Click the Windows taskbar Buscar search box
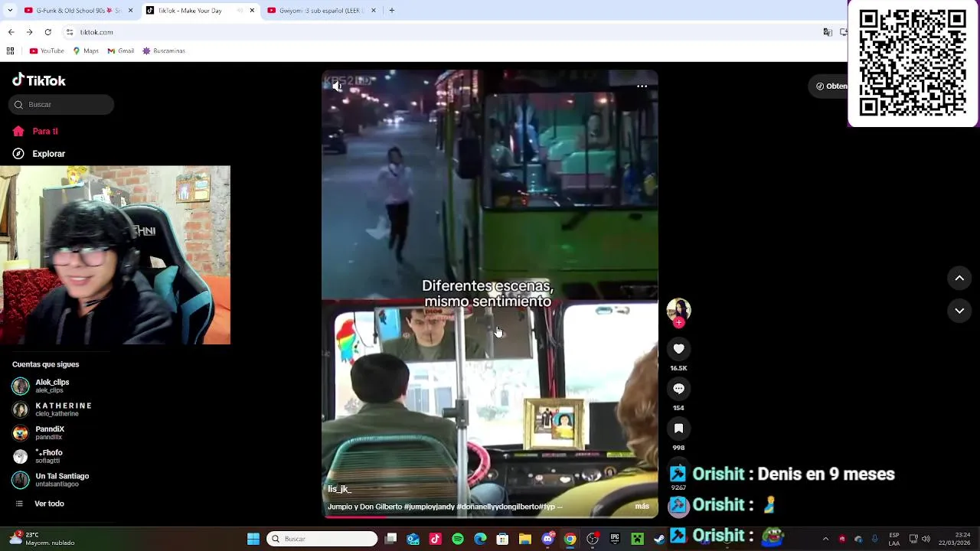This screenshot has width=980, height=551. pyautogui.click(x=322, y=540)
